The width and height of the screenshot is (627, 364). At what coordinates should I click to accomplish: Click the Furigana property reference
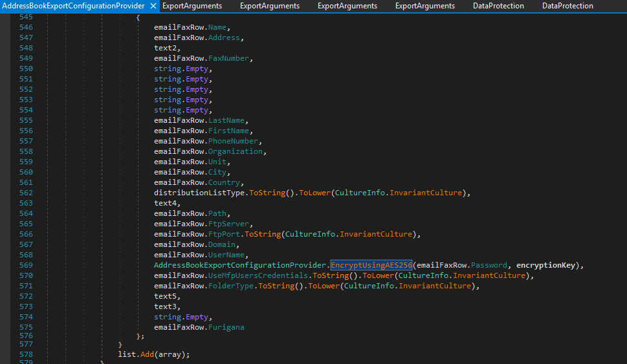(226, 328)
